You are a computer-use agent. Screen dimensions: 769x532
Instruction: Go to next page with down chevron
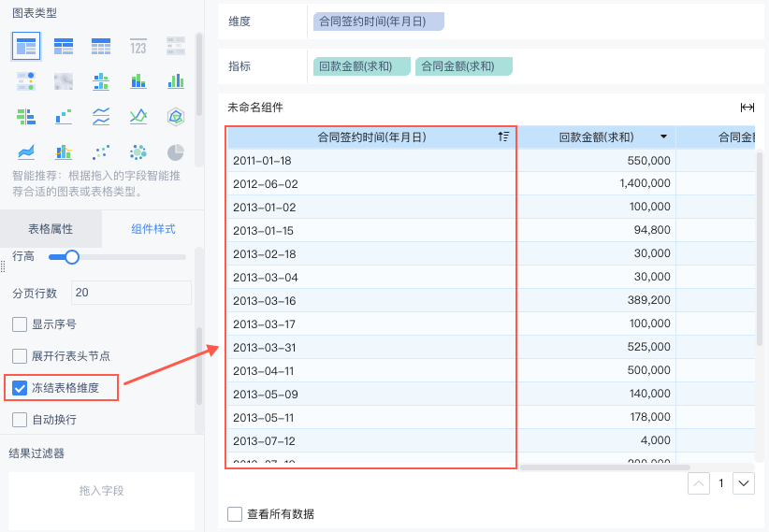[x=744, y=483]
